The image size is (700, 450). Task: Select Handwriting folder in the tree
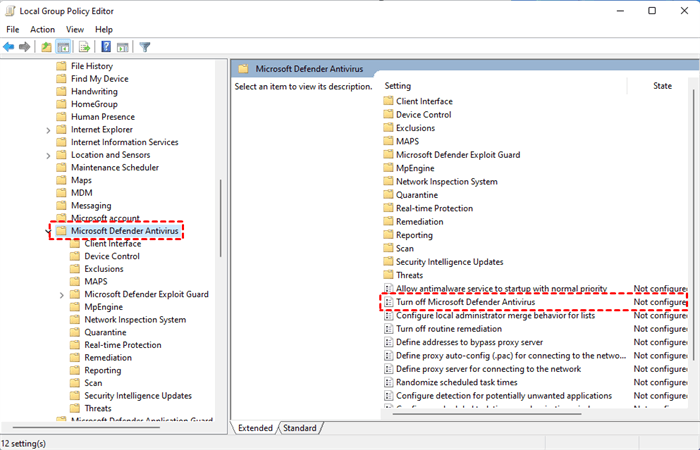94,92
